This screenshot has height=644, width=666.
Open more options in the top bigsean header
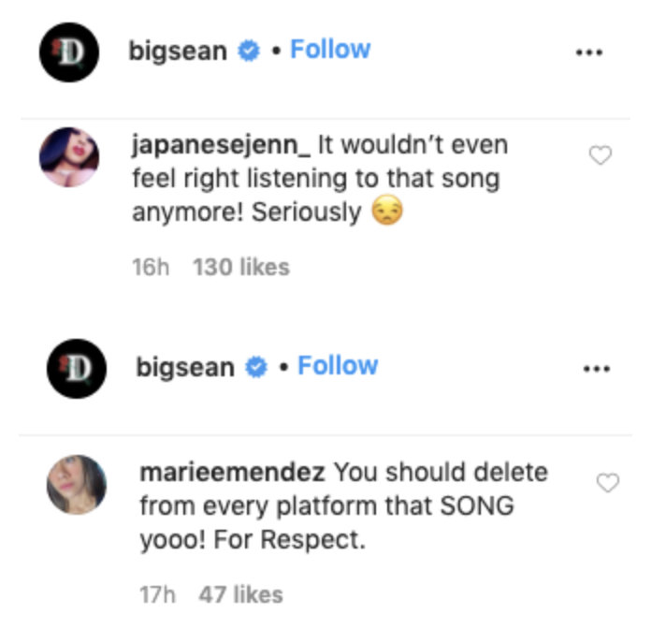pos(588,52)
